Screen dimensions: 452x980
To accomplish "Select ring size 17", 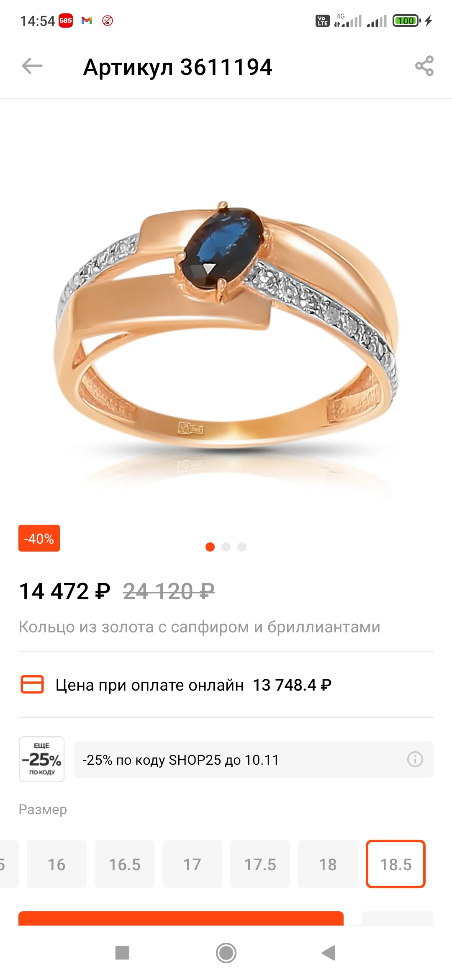I will (x=192, y=864).
